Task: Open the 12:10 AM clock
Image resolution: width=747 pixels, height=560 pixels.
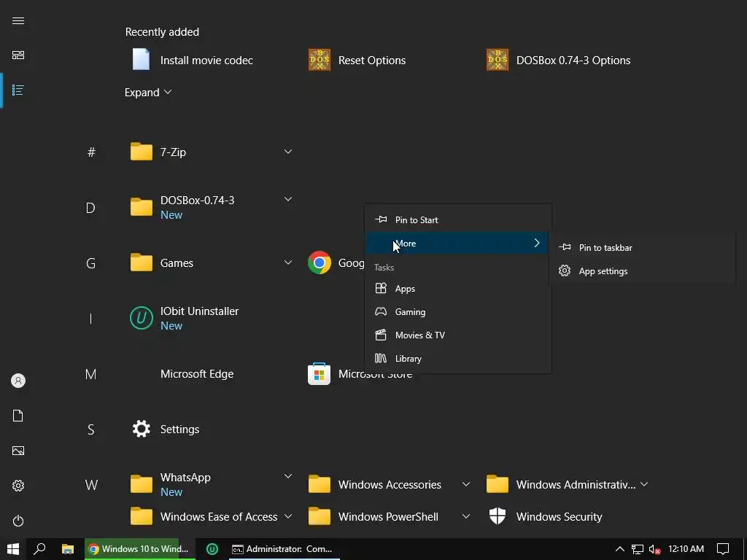Action: click(x=686, y=549)
